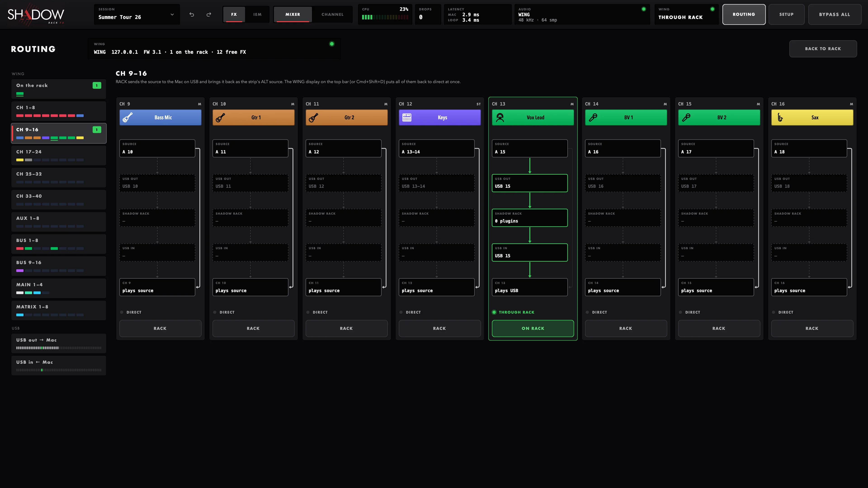This screenshot has width=868, height=488.
Task: Click the undo arrow icon
Action: point(192,14)
